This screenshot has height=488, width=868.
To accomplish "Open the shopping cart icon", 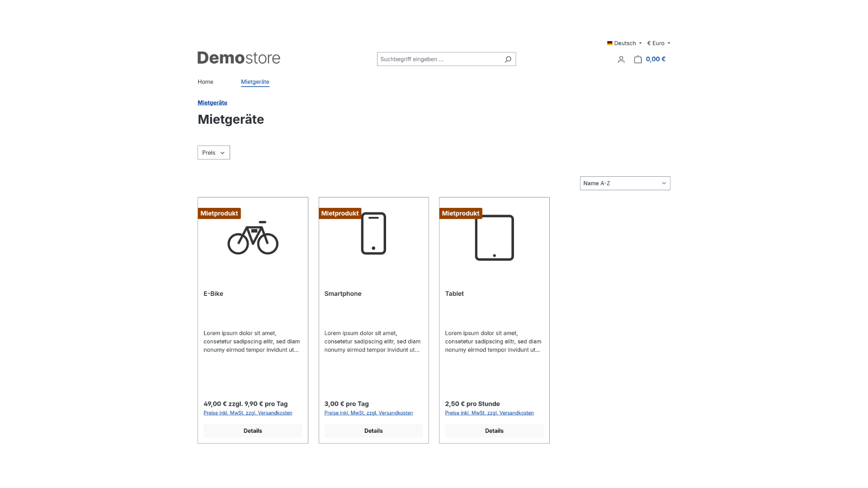I will [638, 59].
